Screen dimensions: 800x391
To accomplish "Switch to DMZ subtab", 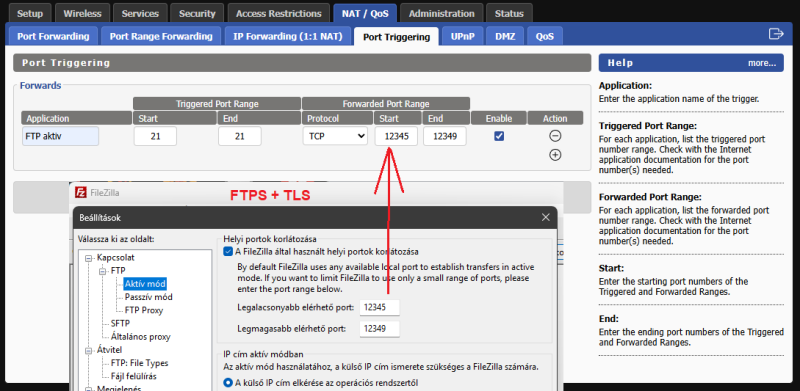I will click(505, 37).
